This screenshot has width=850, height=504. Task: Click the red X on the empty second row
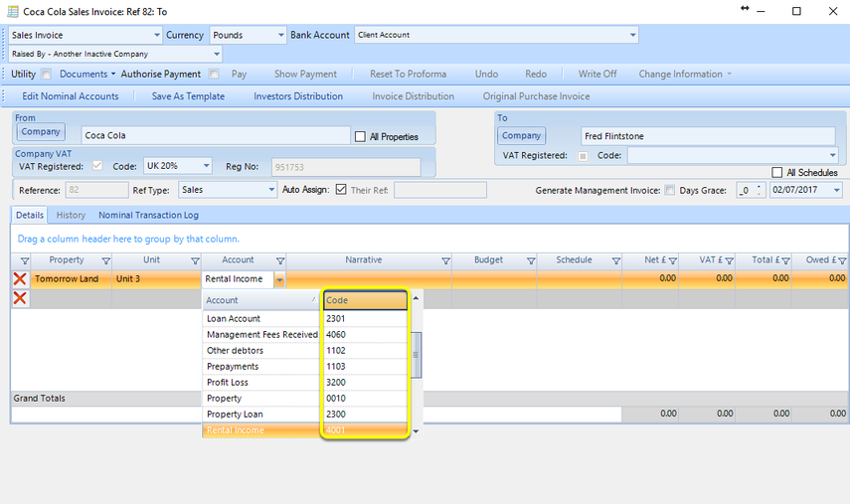pyautogui.click(x=20, y=298)
